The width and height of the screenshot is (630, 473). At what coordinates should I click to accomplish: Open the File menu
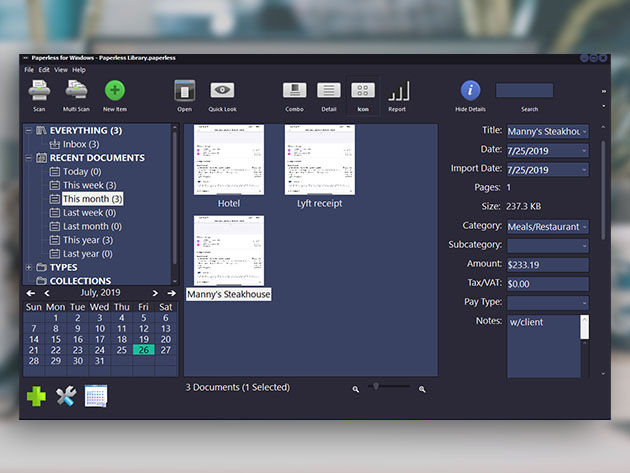coord(29,70)
